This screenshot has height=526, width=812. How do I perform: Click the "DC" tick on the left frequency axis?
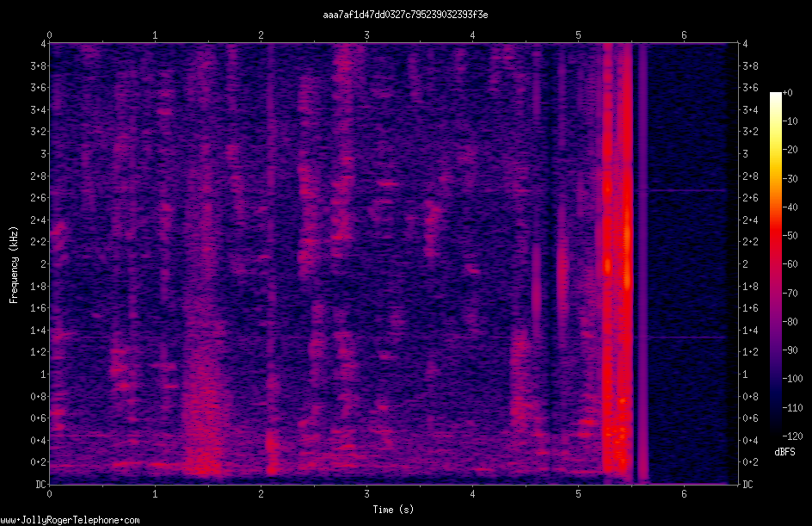[x=40, y=484]
